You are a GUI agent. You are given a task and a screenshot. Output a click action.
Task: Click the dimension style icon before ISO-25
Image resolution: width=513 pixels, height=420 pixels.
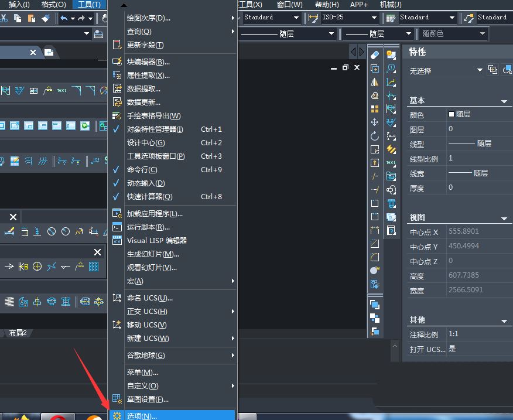tap(313, 18)
